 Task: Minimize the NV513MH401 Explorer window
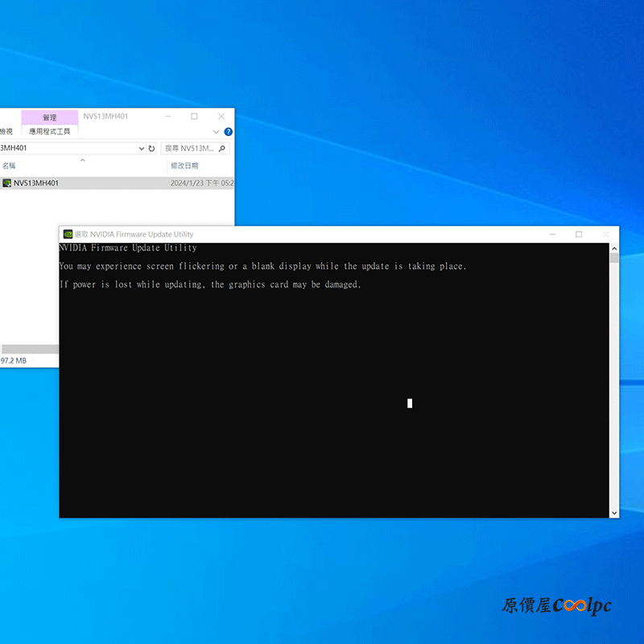pyautogui.click(x=168, y=116)
